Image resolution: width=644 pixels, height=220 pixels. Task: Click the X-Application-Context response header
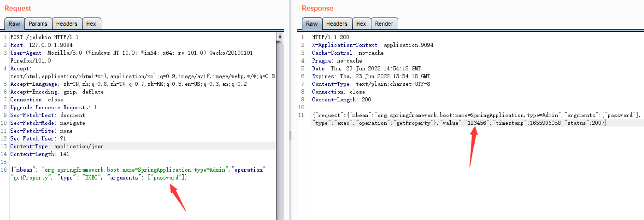point(373,45)
